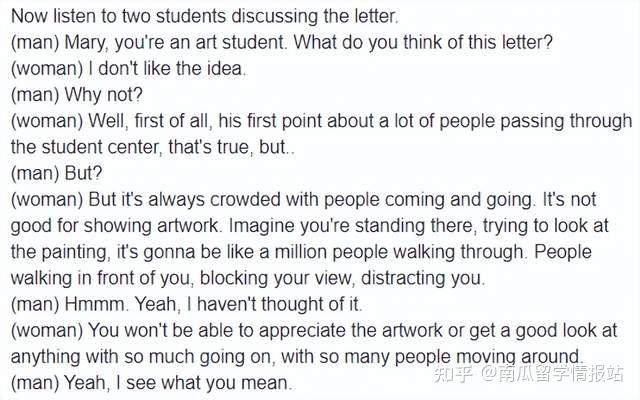Click the words 'the student center'
This screenshot has height=400, width=640.
[x=85, y=147]
